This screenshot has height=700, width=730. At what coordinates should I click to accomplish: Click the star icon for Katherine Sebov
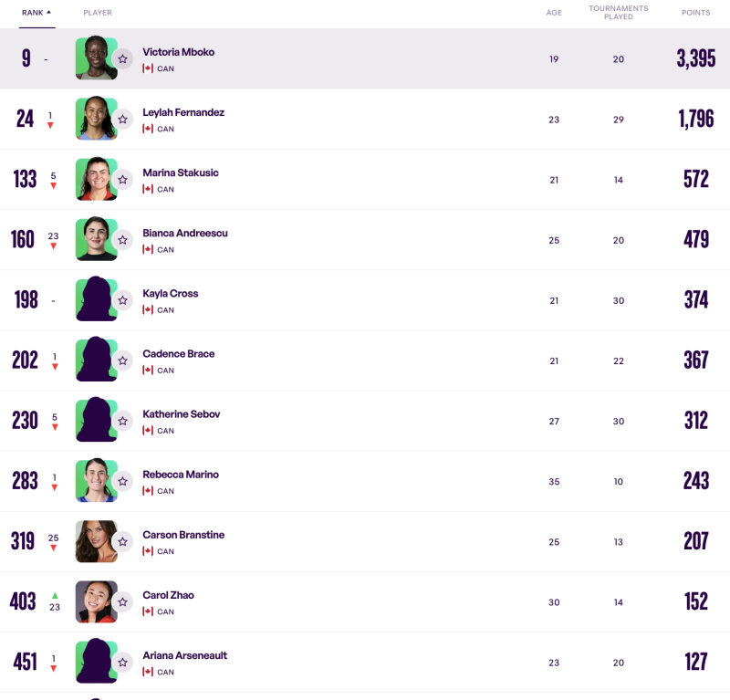coord(122,421)
